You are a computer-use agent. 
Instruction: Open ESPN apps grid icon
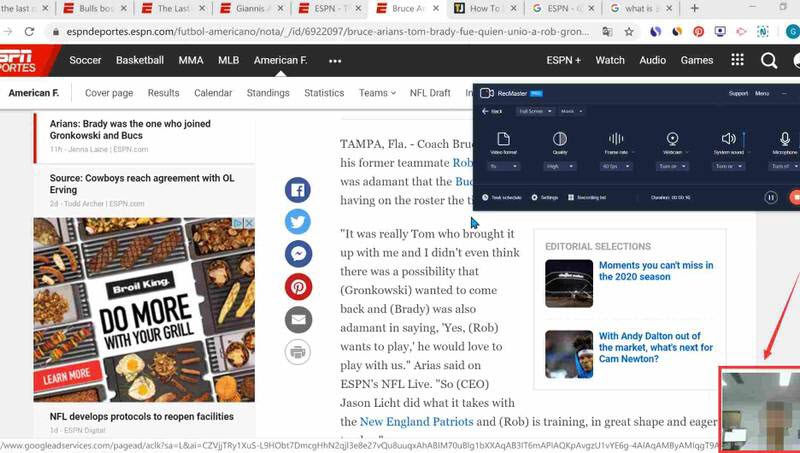click(737, 60)
